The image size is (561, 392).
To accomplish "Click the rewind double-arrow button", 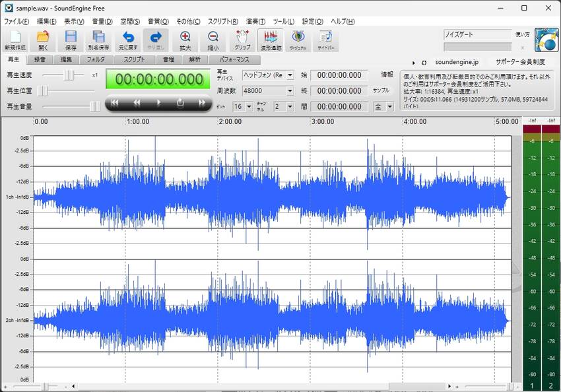I will click(137, 103).
